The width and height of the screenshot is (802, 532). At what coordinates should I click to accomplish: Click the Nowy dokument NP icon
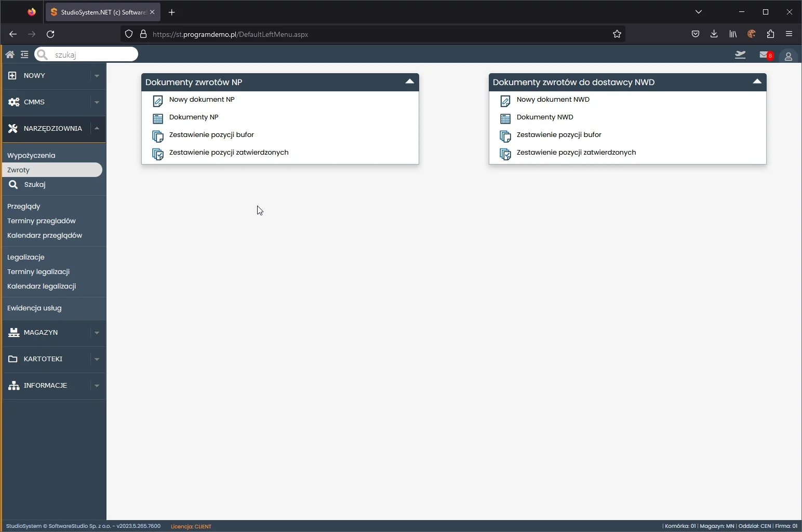pos(158,101)
